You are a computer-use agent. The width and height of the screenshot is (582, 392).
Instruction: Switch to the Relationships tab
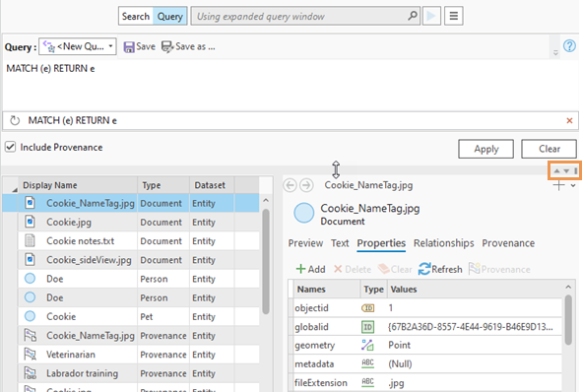[x=444, y=243]
